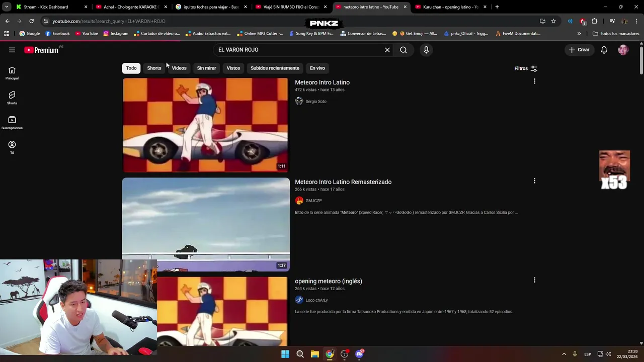Click the Crear button

pyautogui.click(x=579, y=50)
